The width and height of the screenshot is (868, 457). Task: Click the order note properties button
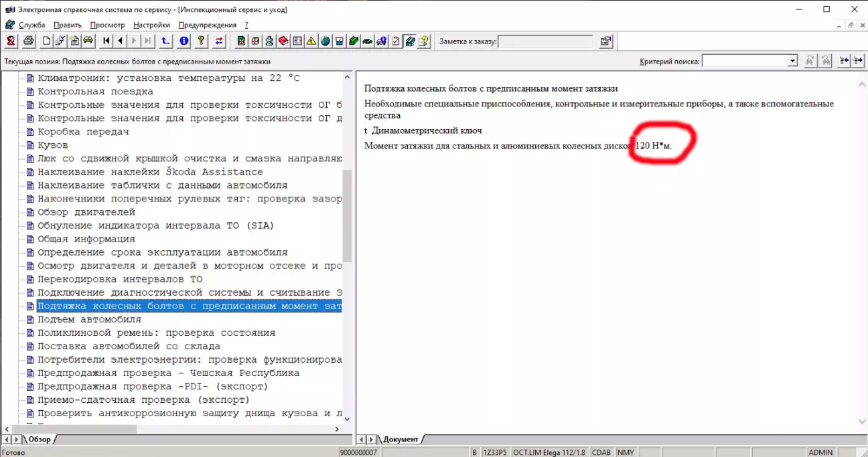coord(605,41)
